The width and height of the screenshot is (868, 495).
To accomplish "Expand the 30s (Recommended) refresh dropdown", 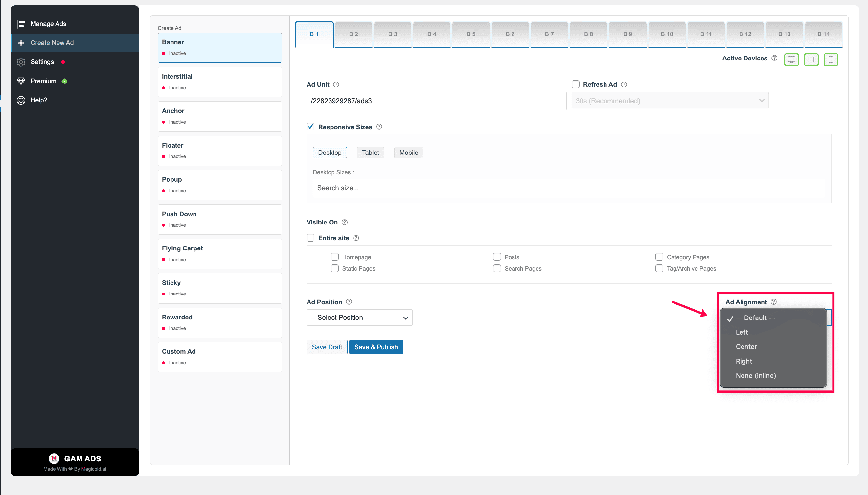I will (670, 101).
